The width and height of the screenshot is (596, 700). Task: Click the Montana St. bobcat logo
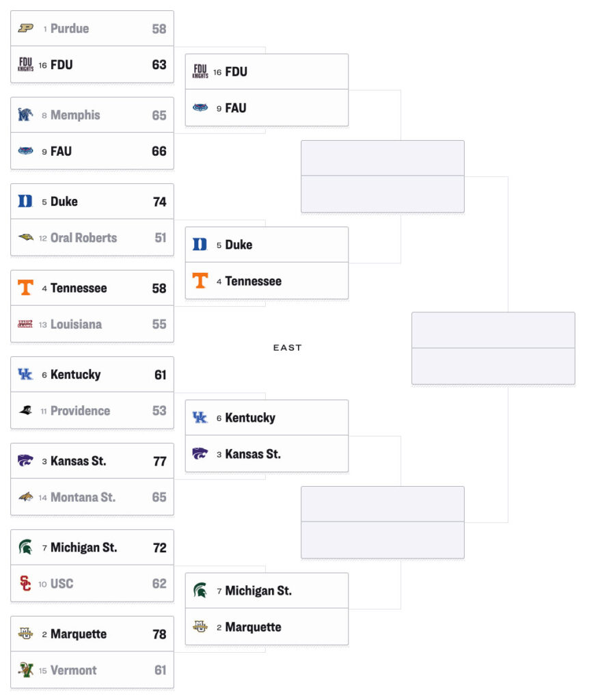click(x=25, y=496)
